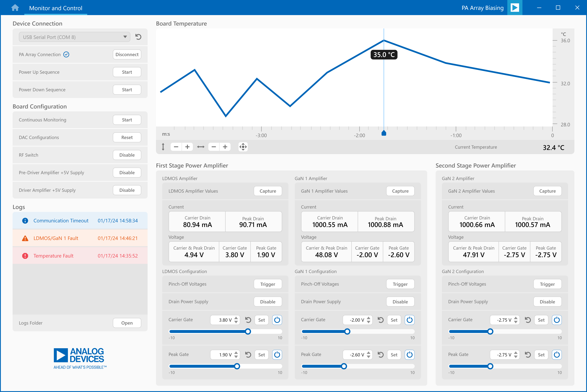
Task: Toggle power on LDMOS Carrier Gate output
Action: [x=277, y=320]
